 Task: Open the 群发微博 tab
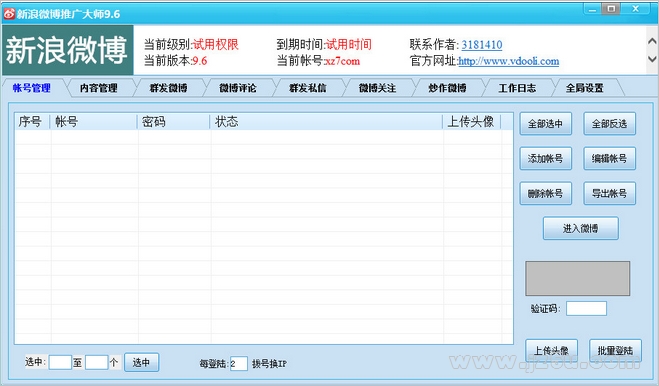pos(169,88)
